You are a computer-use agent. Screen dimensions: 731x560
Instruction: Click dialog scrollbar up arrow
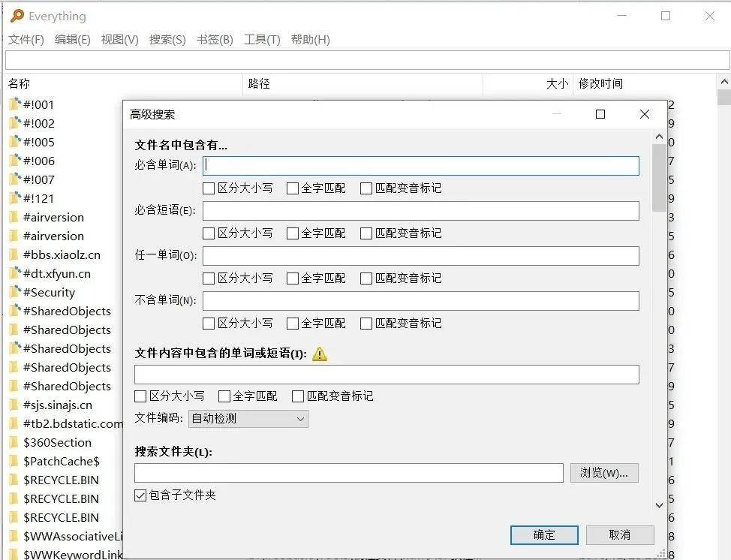(x=659, y=137)
